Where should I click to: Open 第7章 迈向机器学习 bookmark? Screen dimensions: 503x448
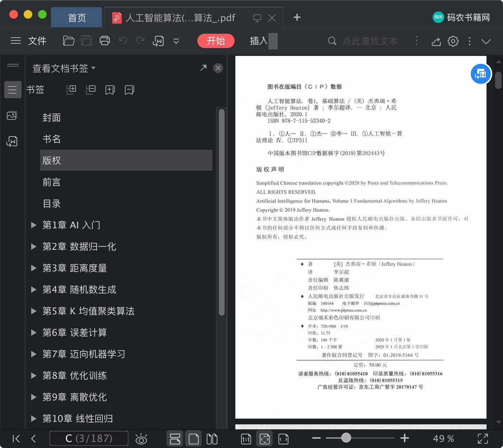click(84, 354)
